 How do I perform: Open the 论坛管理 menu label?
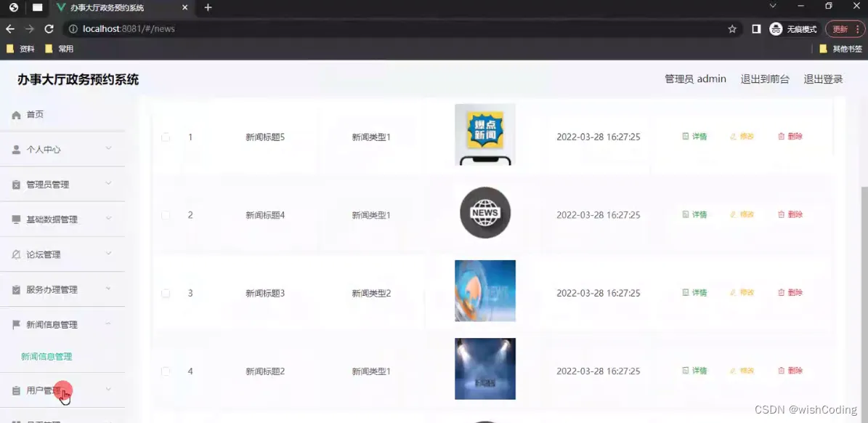(x=44, y=254)
